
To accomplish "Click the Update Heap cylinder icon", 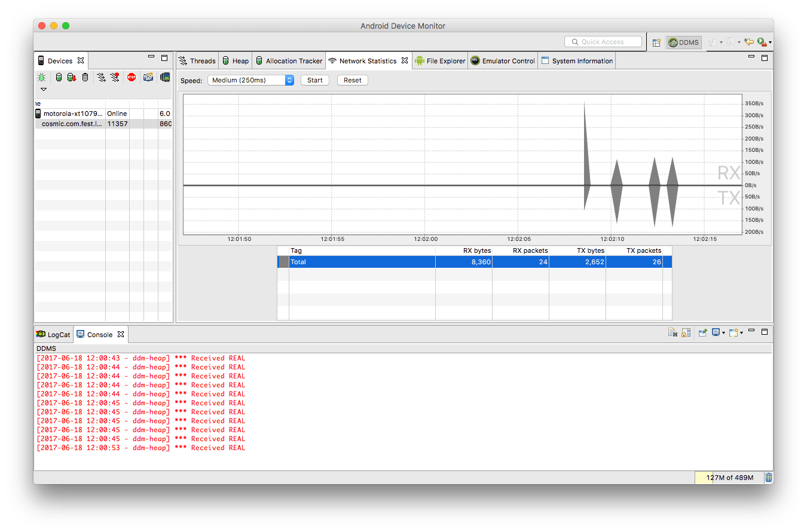I will pyautogui.click(x=59, y=77).
